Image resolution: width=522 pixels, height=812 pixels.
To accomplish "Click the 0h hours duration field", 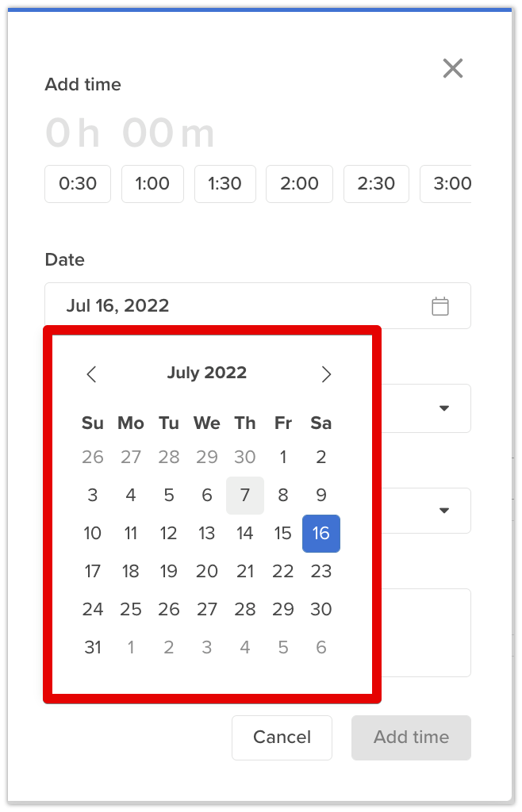I will [72, 133].
